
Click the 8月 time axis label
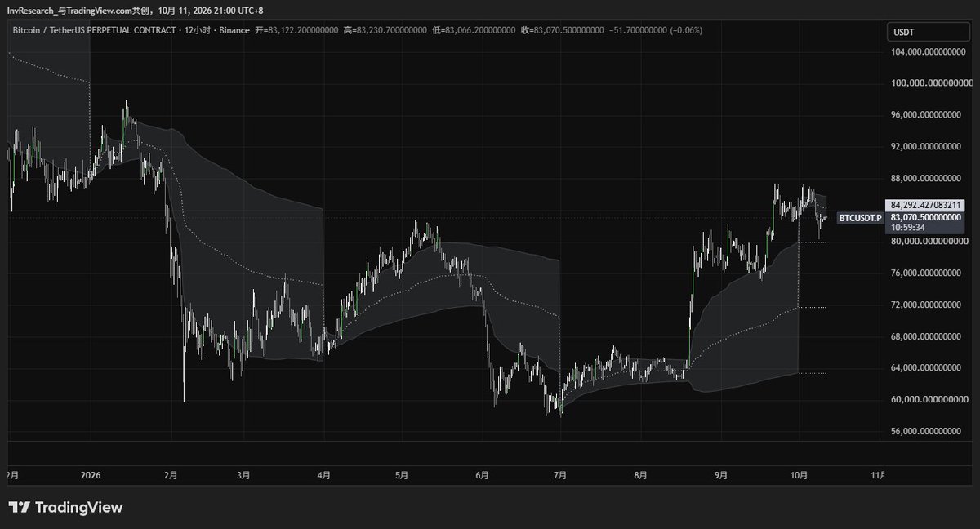click(x=640, y=474)
